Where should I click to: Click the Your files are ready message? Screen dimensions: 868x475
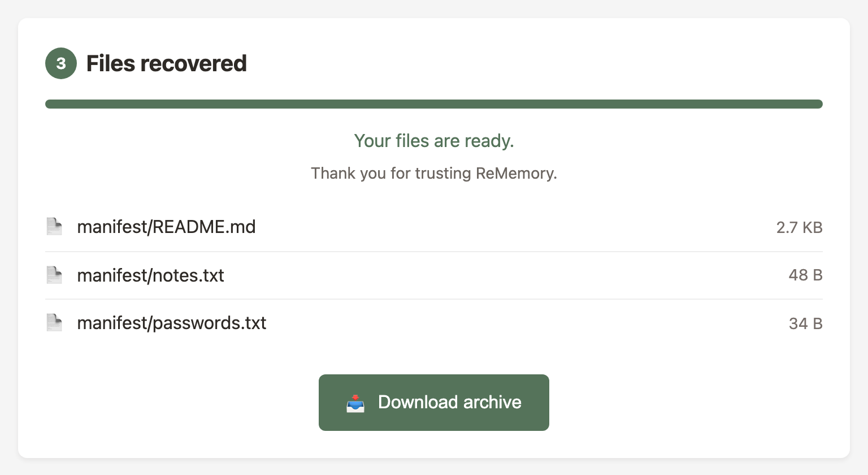[x=434, y=141]
